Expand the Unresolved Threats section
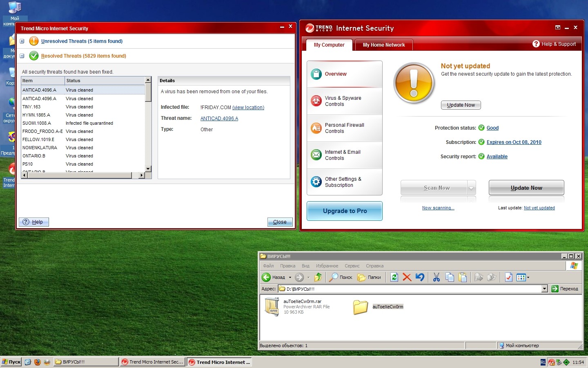 click(x=22, y=41)
